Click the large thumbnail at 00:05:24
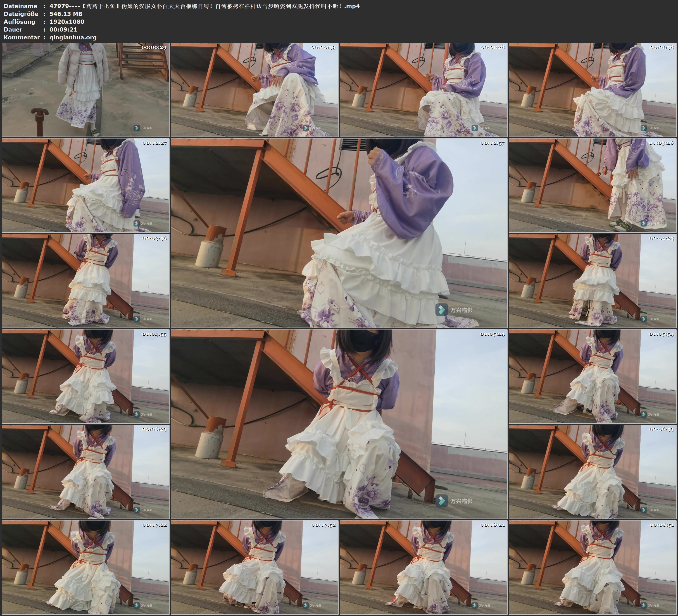 click(339, 424)
